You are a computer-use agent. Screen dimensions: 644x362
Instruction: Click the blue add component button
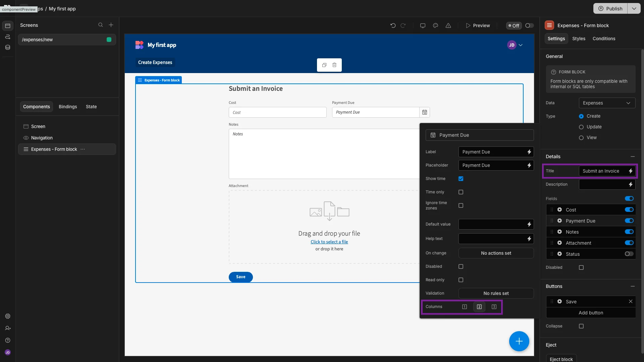coord(519,341)
